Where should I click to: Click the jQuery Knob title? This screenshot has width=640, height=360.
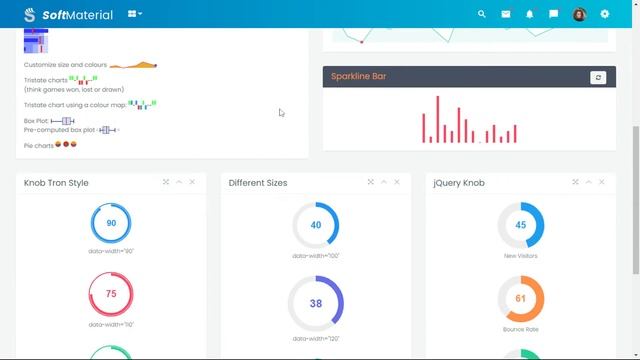point(459,183)
